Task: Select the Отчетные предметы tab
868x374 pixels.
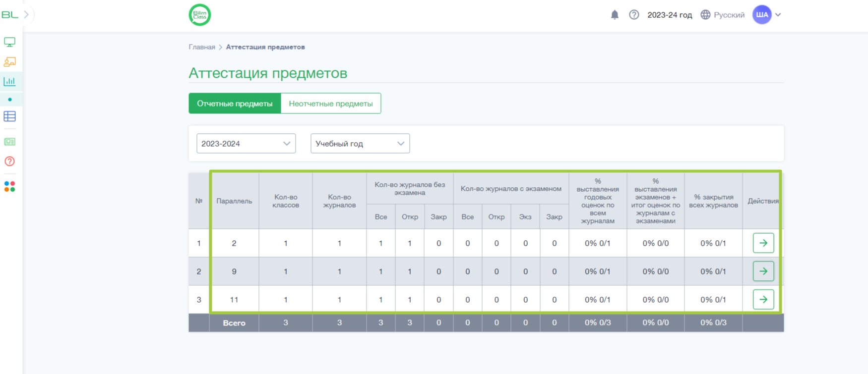Action: click(x=235, y=104)
